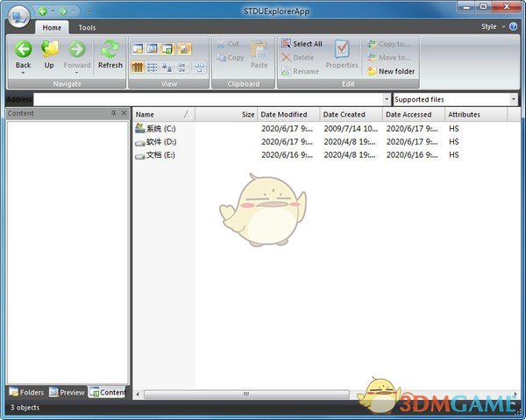This screenshot has width=526, height=420.
Task: Toggle status bar icon in View group
Action: [x=184, y=49]
